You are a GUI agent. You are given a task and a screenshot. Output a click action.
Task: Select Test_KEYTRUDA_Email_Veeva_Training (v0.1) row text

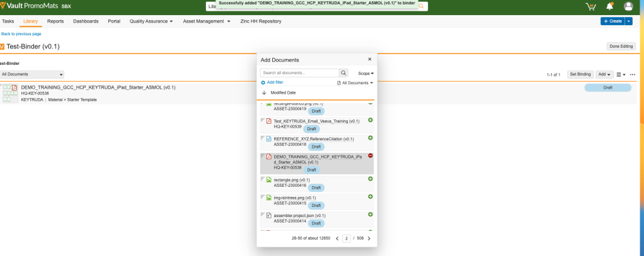pyautogui.click(x=317, y=121)
